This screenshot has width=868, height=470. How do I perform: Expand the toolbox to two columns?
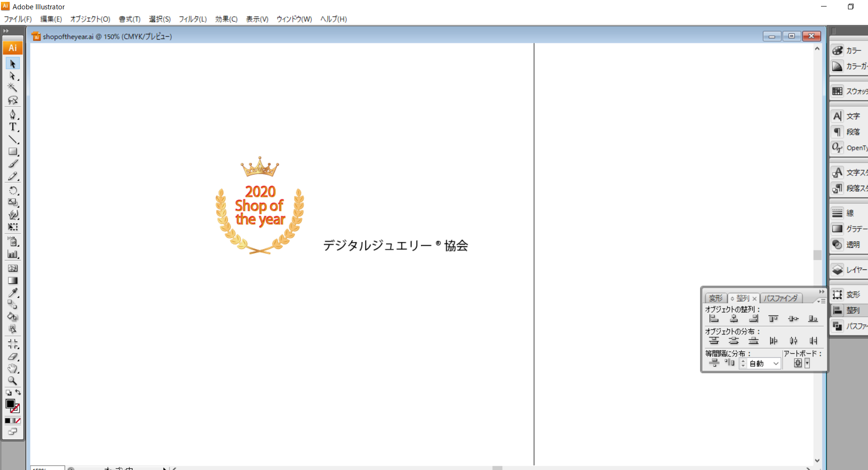tap(6, 31)
